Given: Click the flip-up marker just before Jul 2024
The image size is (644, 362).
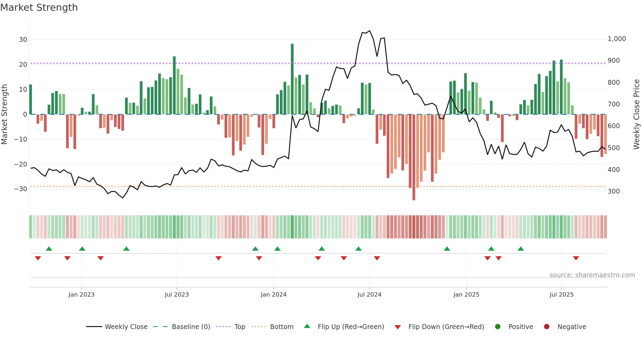Looking at the screenshot, I should (x=358, y=249).
